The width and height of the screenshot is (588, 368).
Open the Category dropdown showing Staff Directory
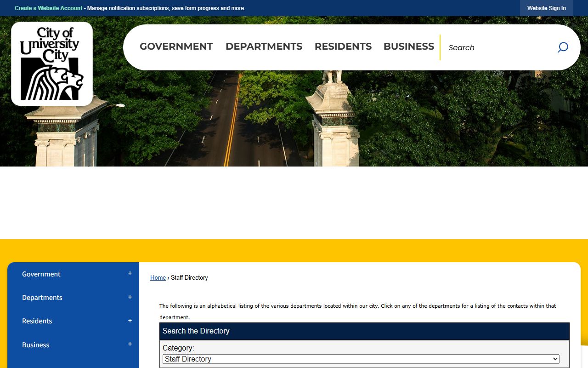pos(361,359)
